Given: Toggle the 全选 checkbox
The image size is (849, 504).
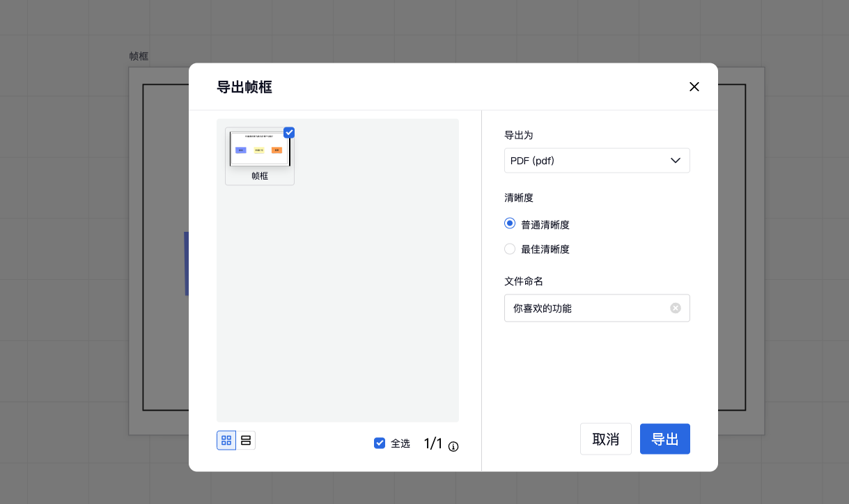Looking at the screenshot, I should (380, 443).
